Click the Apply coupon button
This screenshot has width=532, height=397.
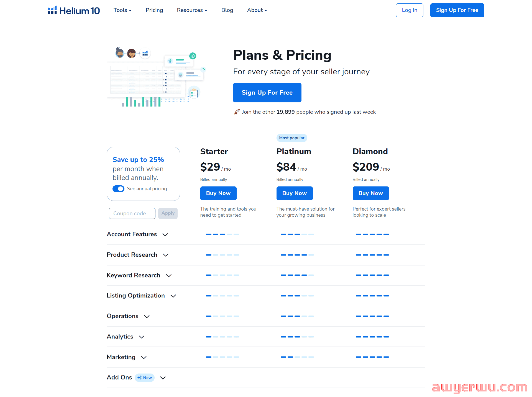tap(168, 213)
